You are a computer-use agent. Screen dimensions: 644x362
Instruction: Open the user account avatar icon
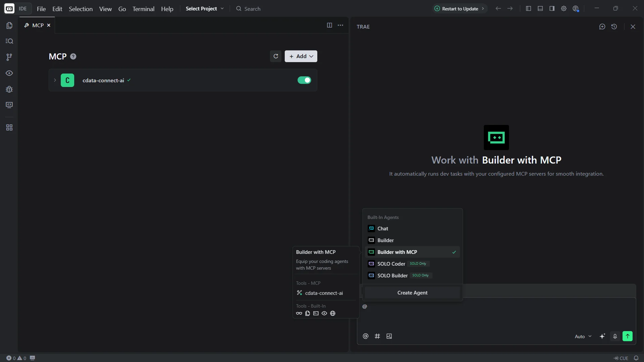(576, 9)
